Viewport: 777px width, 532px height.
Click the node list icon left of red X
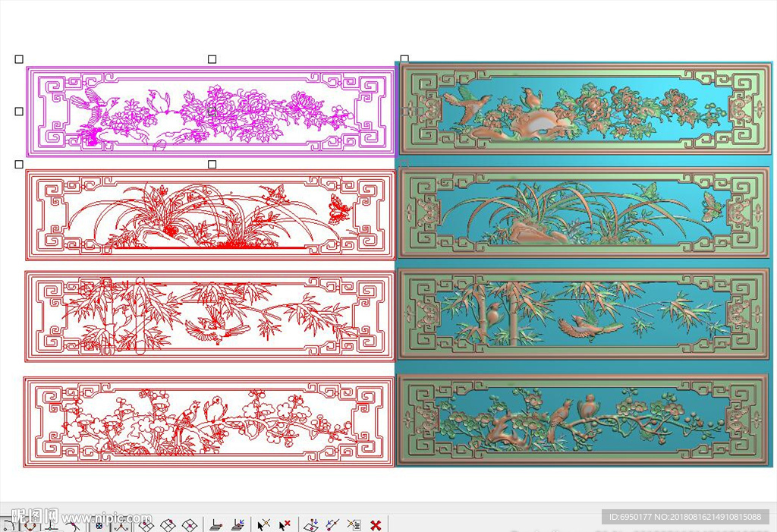tap(354, 525)
